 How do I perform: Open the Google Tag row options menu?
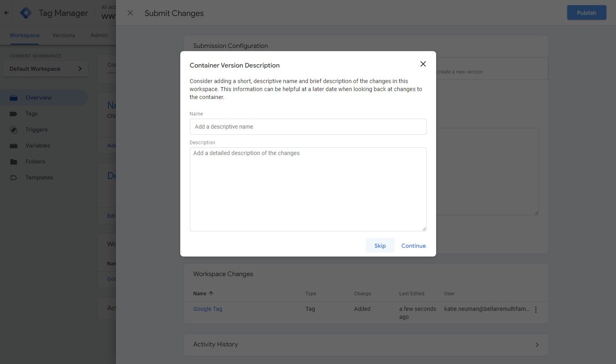[x=536, y=309]
